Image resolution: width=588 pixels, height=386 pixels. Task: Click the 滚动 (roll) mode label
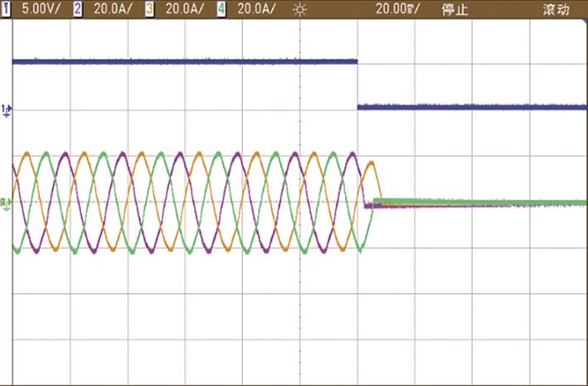tap(556, 10)
